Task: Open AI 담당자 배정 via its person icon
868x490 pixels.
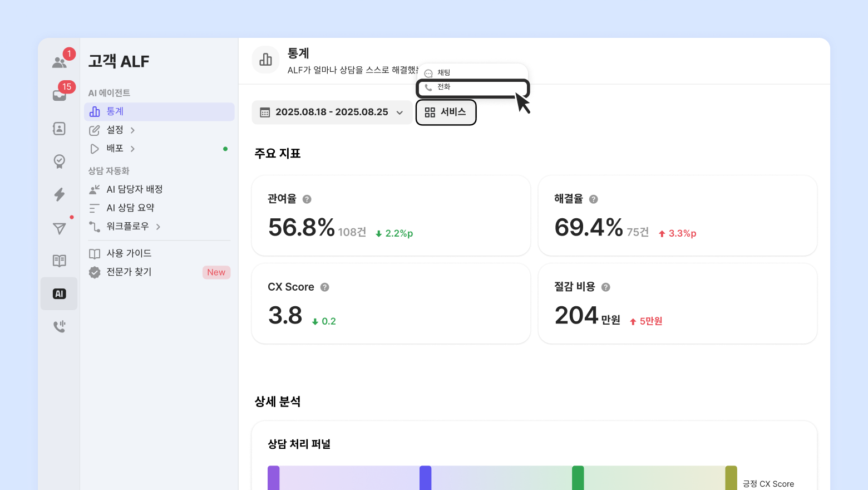Action: [95, 190]
